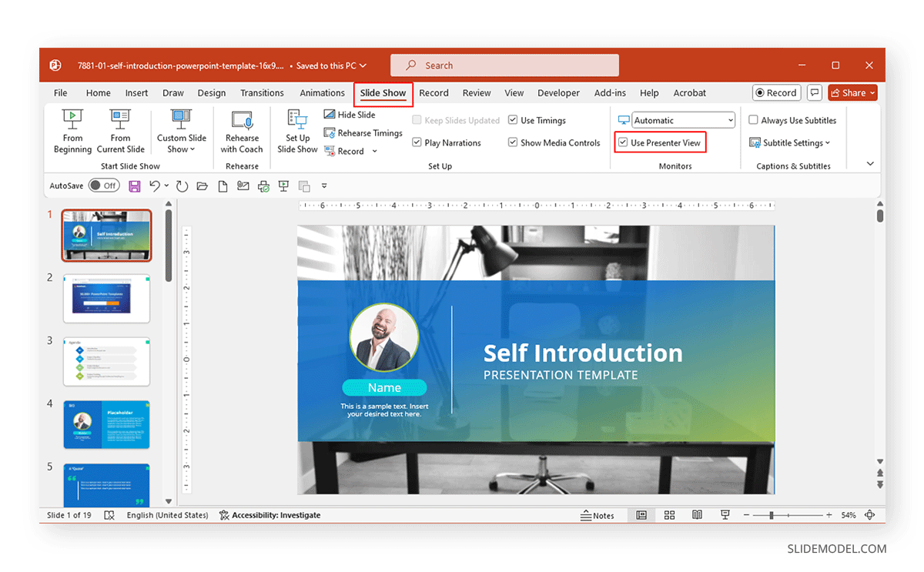
Task: Open the Developer ribbon tab
Action: (x=558, y=92)
